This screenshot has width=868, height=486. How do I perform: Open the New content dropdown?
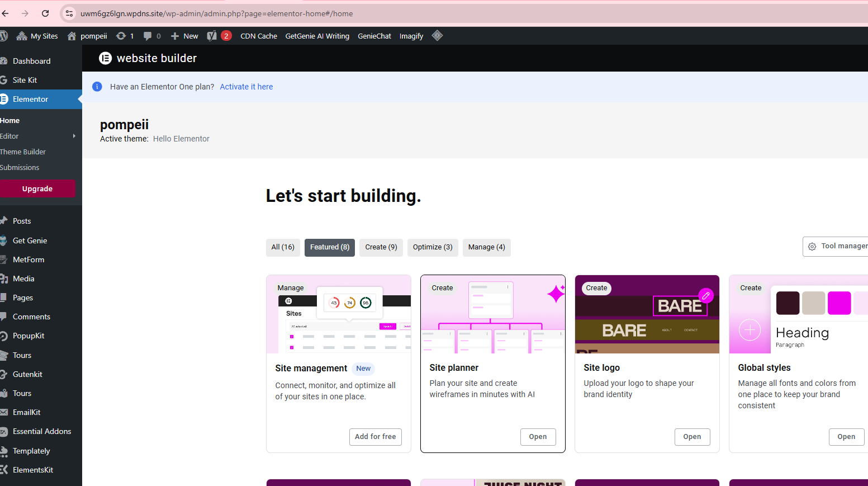coord(184,36)
